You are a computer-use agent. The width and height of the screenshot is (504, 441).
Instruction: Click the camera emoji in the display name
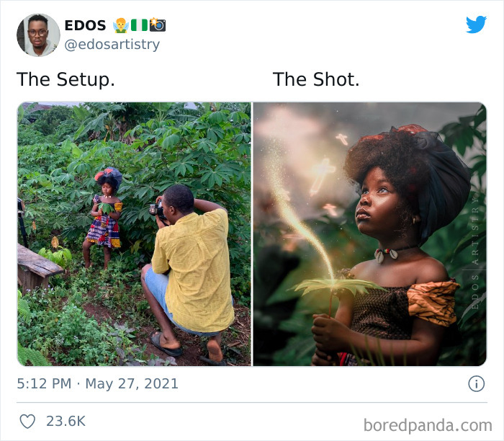click(x=157, y=25)
